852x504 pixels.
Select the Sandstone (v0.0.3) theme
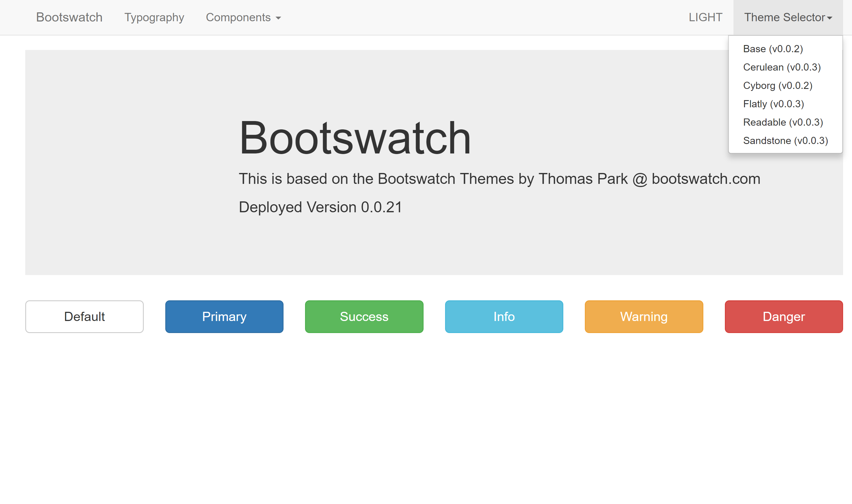click(x=785, y=141)
